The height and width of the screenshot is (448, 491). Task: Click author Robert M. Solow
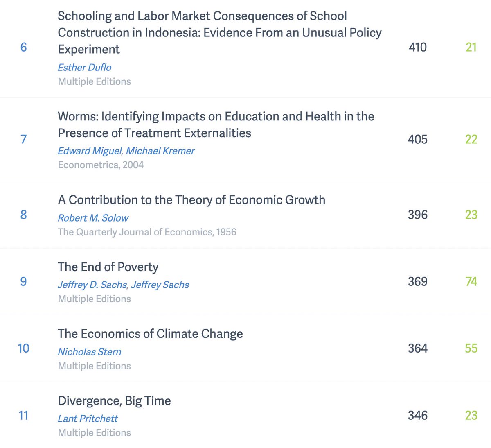(x=93, y=218)
